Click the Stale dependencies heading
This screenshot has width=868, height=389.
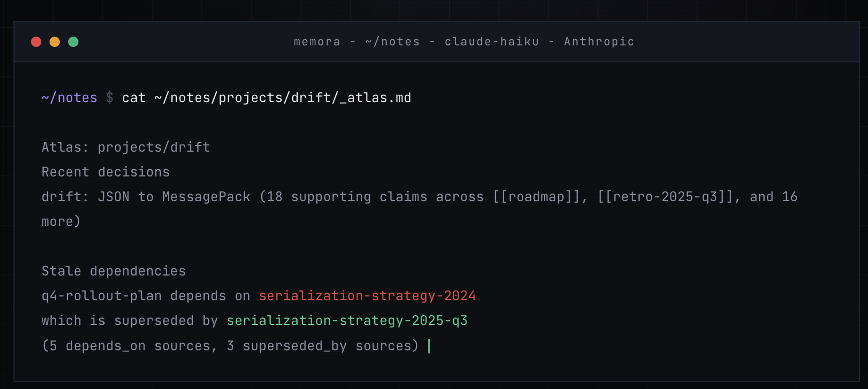click(x=114, y=271)
